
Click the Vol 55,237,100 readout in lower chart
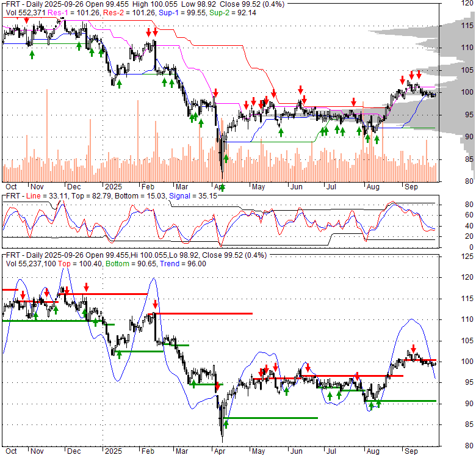pyautogui.click(x=31, y=264)
